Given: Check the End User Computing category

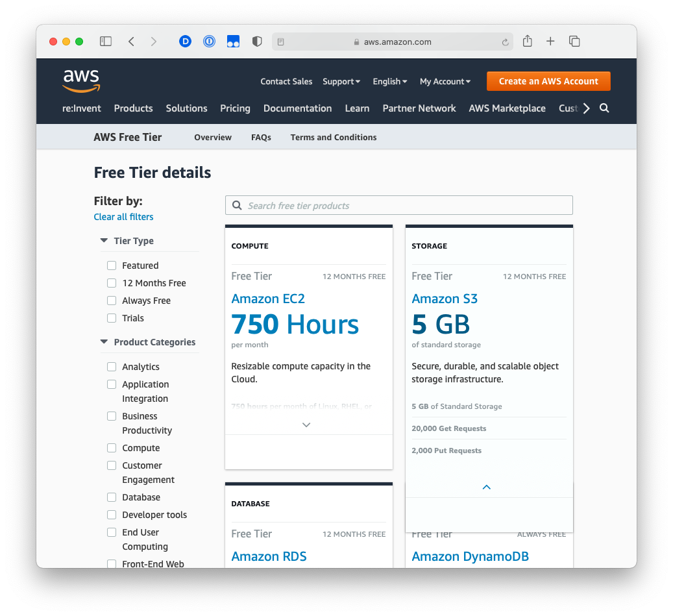Looking at the screenshot, I should coord(112,532).
